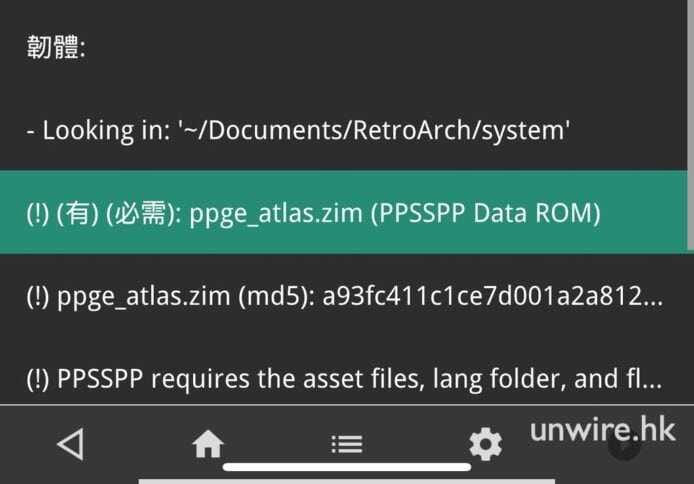Tap the truncated md5 hash value a93fc411c1ce7d001a2a812

(x=492, y=296)
